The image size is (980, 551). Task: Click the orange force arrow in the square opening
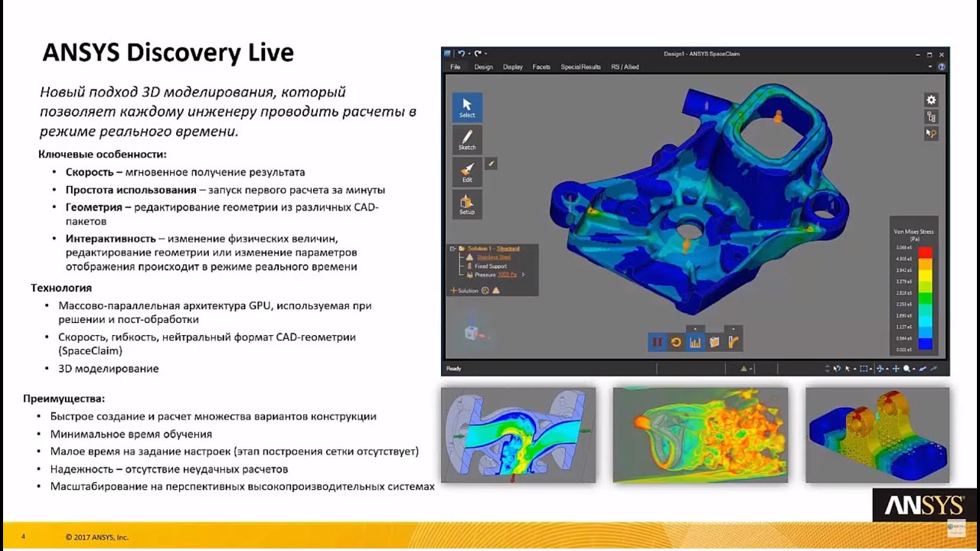coord(777,116)
